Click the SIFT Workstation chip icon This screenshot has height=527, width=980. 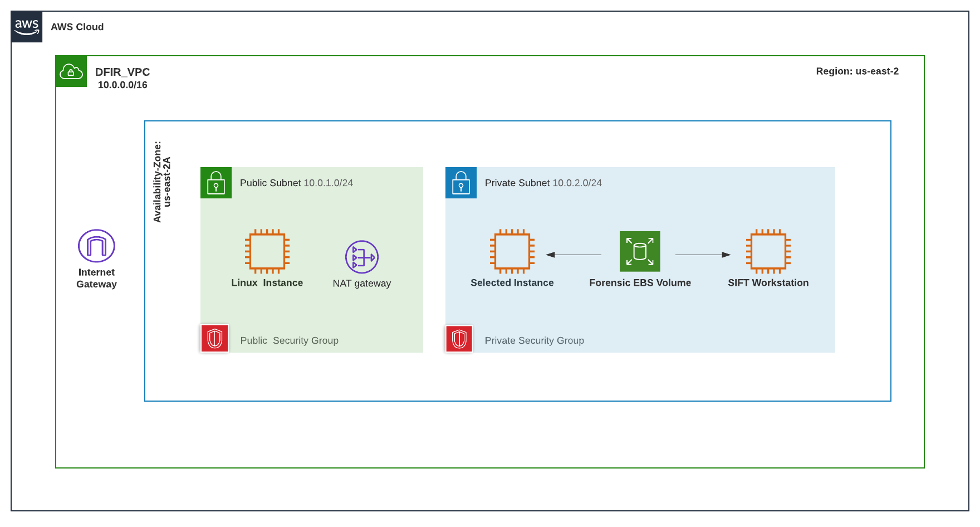point(768,251)
